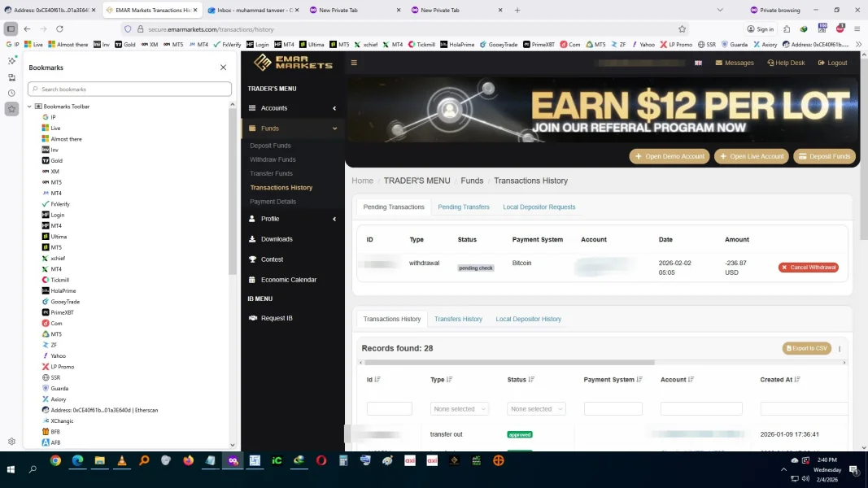Open the GooeyTrade bookmark in toolbar
The width and height of the screenshot is (868, 488).
(498, 44)
